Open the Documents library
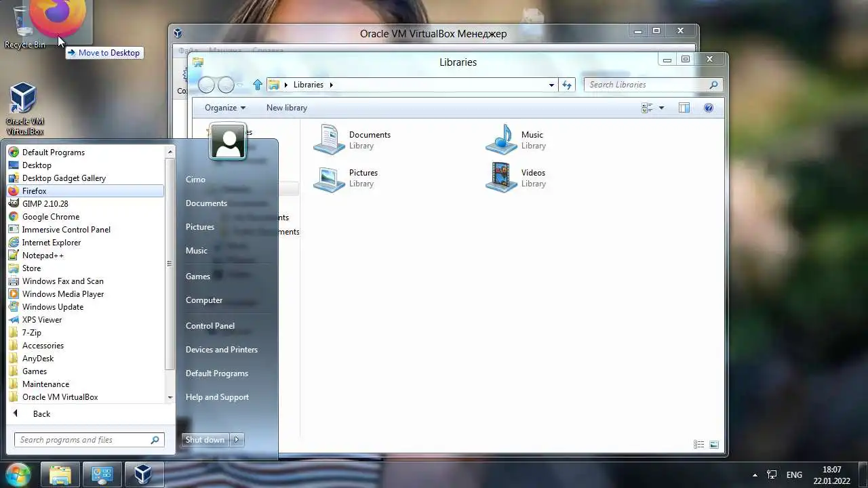 (x=353, y=140)
